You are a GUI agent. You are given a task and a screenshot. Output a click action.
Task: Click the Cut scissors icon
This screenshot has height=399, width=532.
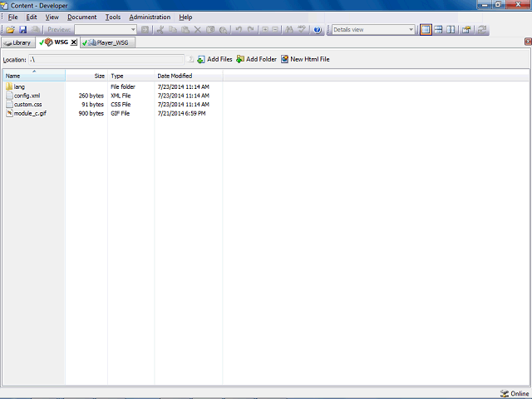point(160,30)
